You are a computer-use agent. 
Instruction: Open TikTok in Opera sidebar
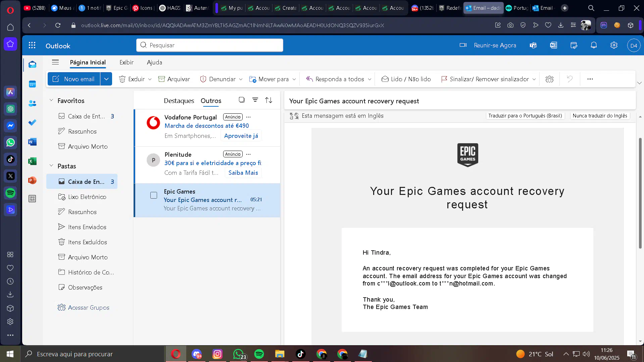click(10, 159)
